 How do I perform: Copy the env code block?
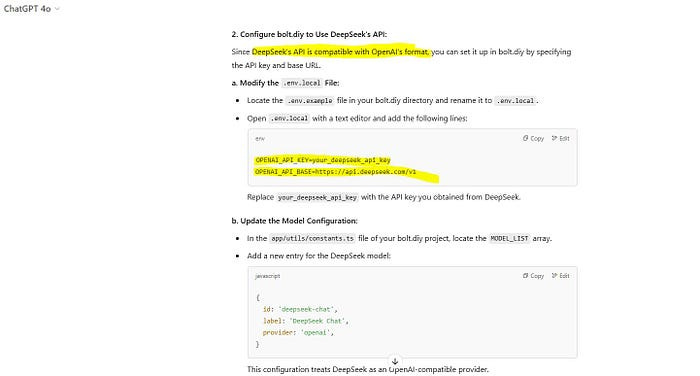click(533, 138)
